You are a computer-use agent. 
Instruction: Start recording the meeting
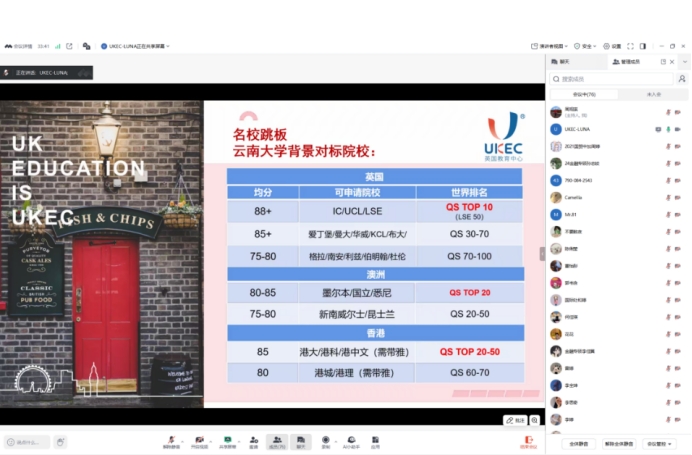coord(326,440)
